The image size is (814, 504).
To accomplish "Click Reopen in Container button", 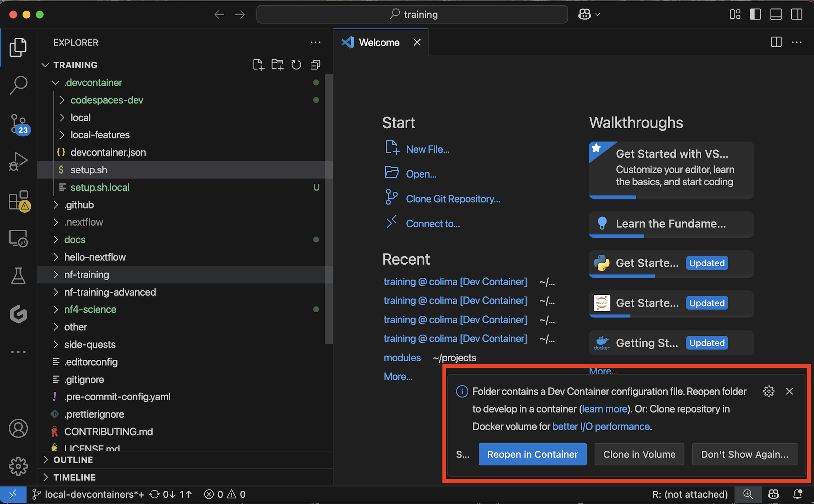I will point(532,454).
